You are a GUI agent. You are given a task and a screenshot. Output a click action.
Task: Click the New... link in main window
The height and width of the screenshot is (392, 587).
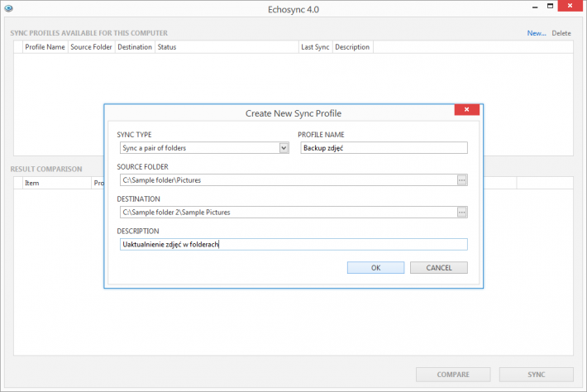coord(537,33)
